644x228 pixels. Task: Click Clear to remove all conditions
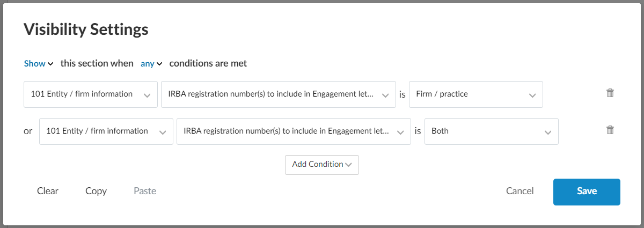(48, 191)
